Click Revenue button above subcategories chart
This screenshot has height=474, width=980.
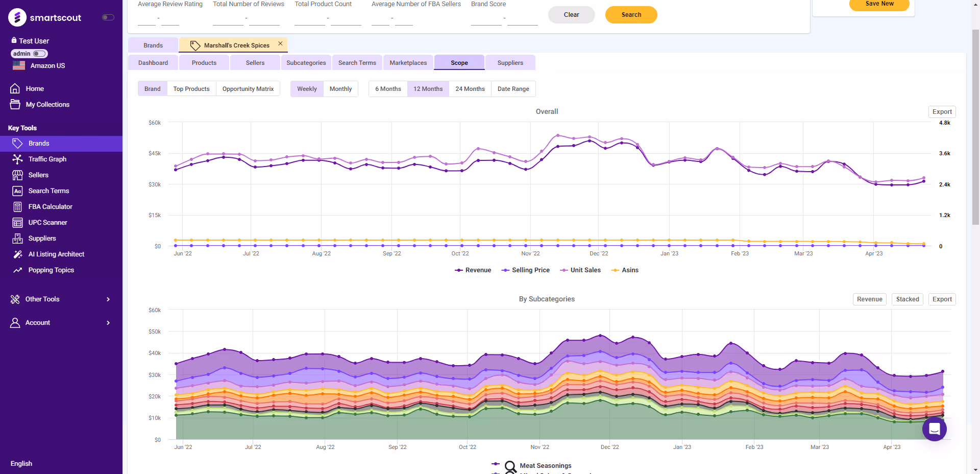point(870,299)
